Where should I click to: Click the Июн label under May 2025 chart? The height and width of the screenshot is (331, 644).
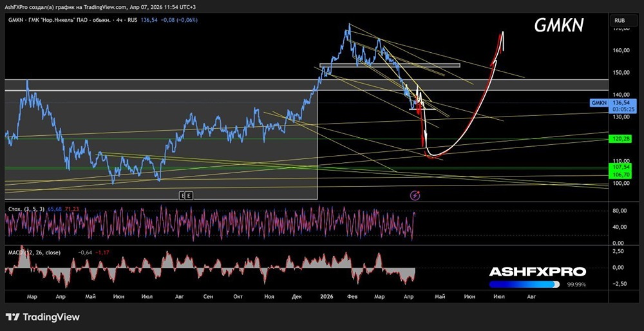[x=119, y=296]
